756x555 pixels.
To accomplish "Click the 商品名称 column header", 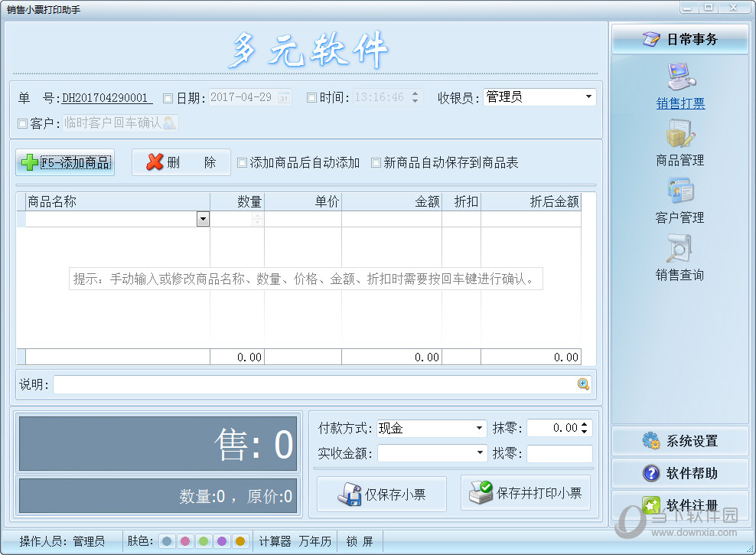I will (x=118, y=201).
